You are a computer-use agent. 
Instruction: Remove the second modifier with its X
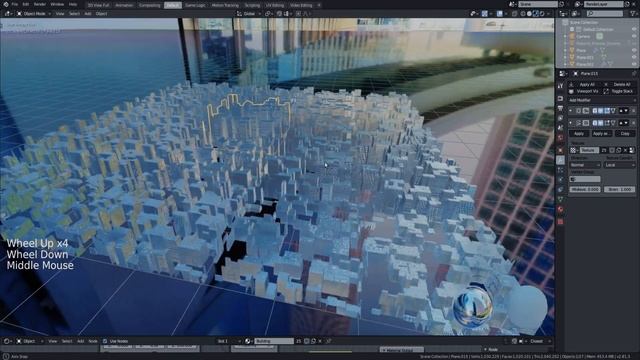633,122
